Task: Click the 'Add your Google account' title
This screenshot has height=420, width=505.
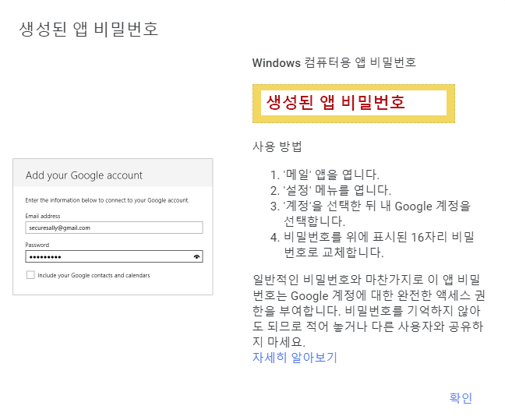Action: (83, 175)
